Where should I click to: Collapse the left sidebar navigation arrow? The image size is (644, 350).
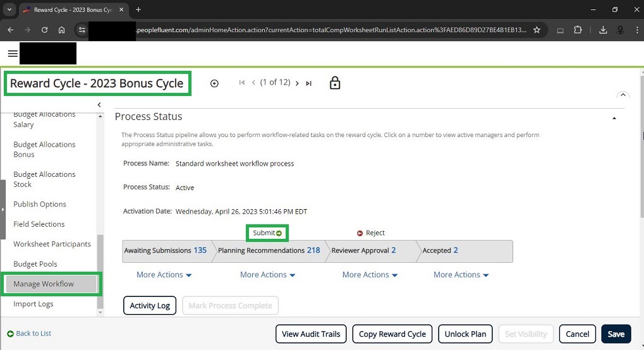point(99,105)
